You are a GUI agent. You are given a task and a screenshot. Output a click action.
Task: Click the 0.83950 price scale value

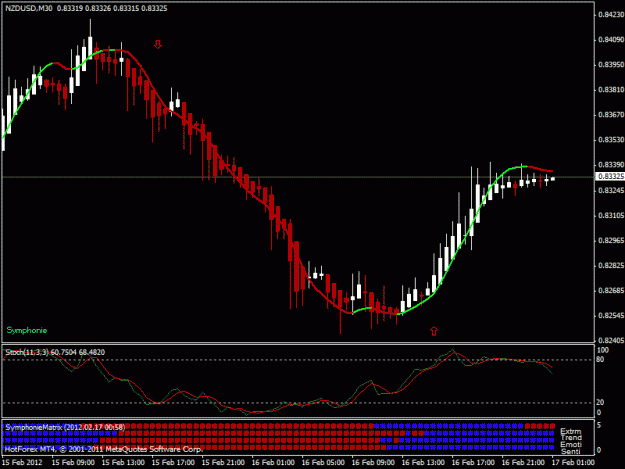[611, 65]
